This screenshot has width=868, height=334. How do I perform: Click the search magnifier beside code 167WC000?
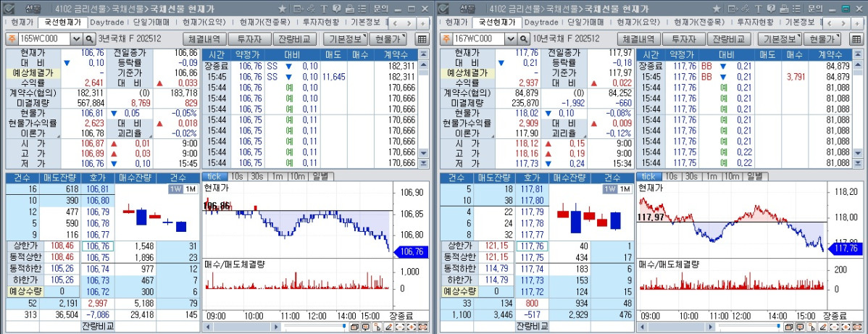click(524, 39)
